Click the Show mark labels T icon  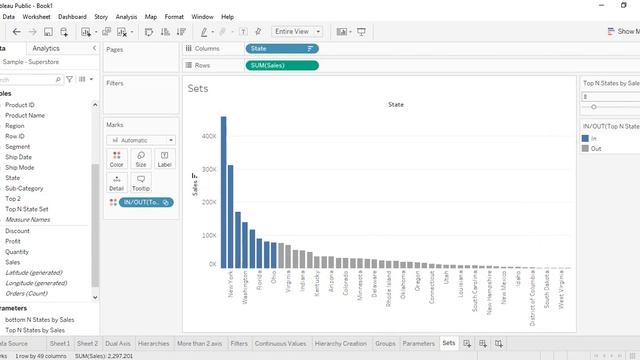(243, 32)
